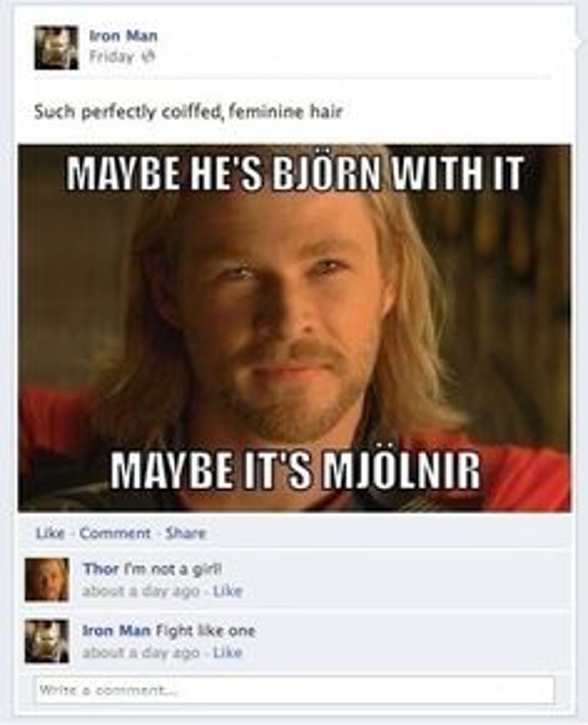Focus the Write a comment field

(295, 690)
